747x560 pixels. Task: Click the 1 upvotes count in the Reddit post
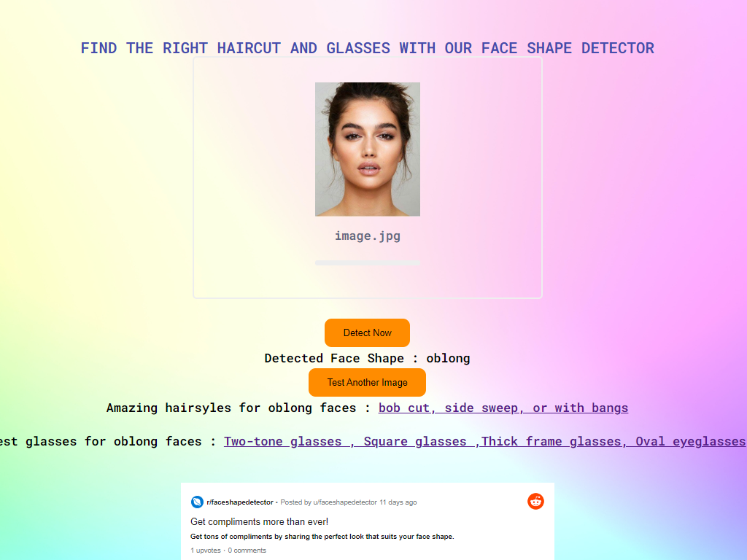pos(205,551)
